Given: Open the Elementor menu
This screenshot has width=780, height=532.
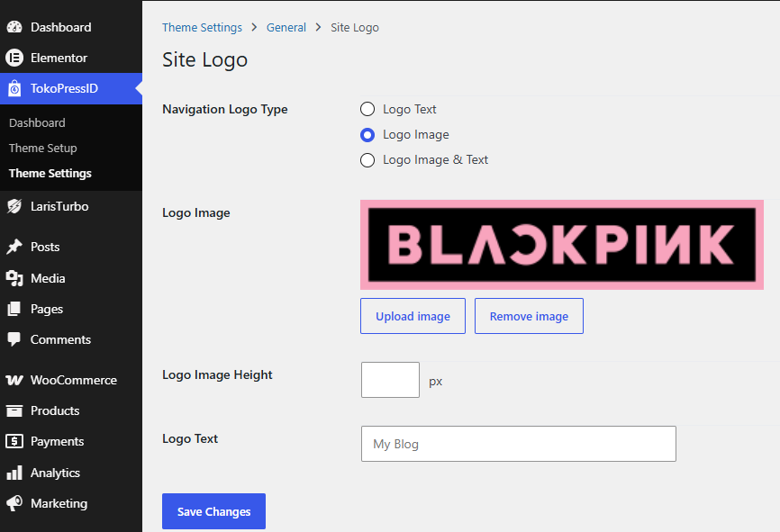Looking at the screenshot, I should [71, 59].
